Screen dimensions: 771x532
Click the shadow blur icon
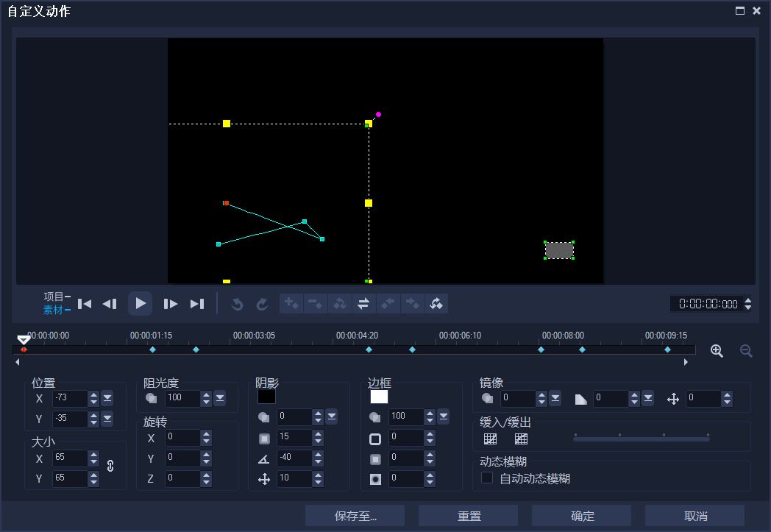(264, 438)
